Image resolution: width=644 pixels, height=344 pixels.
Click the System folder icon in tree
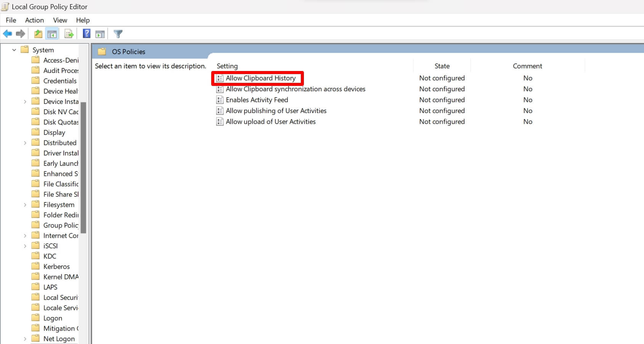click(25, 50)
